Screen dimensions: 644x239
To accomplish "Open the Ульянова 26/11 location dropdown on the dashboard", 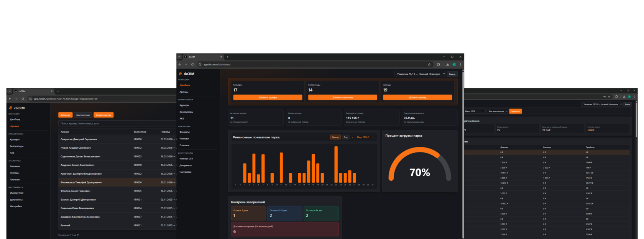I will (x=420, y=74).
